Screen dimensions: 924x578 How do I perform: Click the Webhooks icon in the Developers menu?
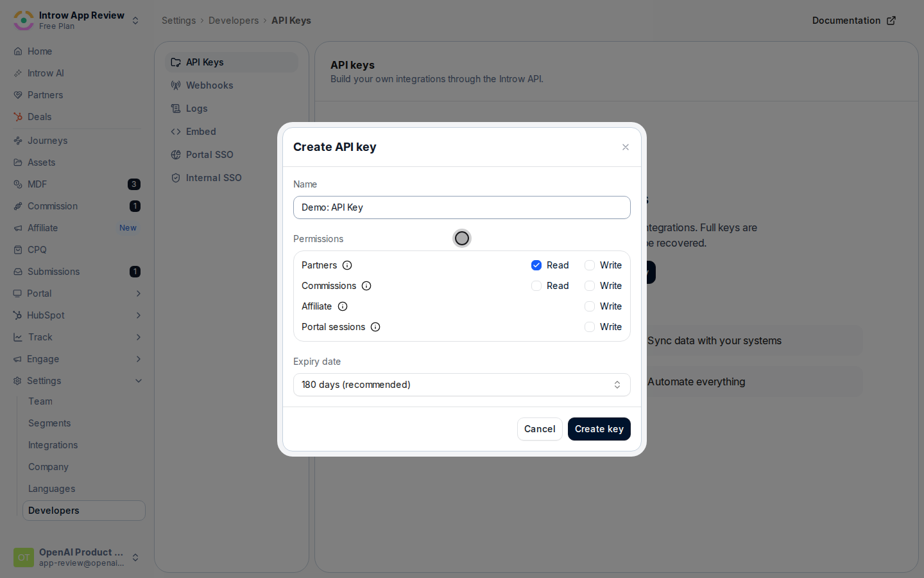pos(176,85)
